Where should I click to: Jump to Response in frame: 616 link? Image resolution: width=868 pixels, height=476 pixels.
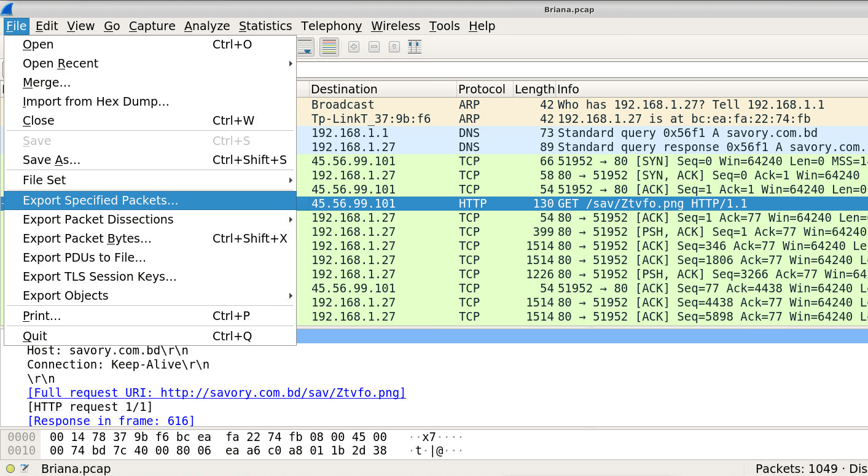click(111, 421)
